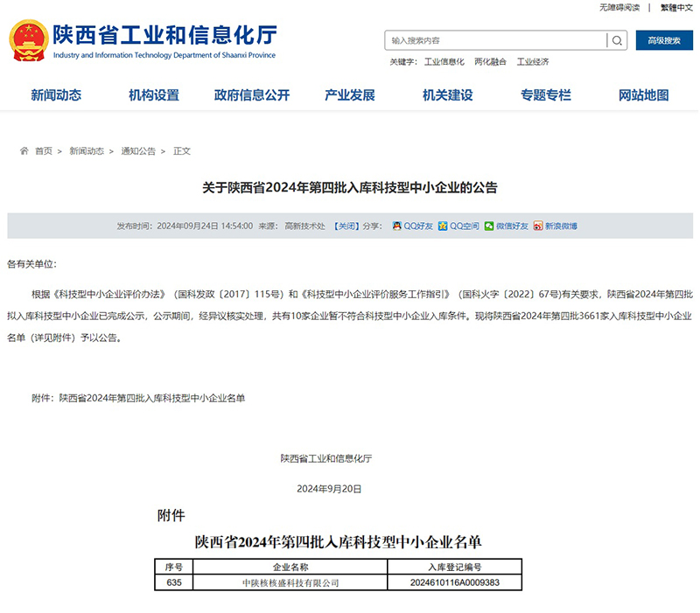
Task: Click the 工业信息化 keyword link
Action: click(444, 62)
